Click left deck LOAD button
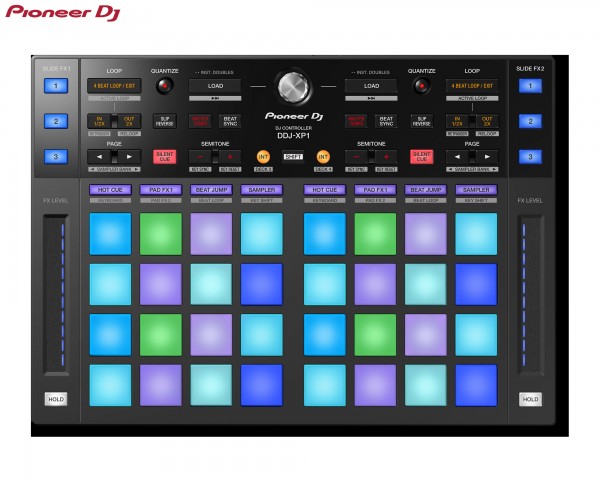 click(215, 86)
